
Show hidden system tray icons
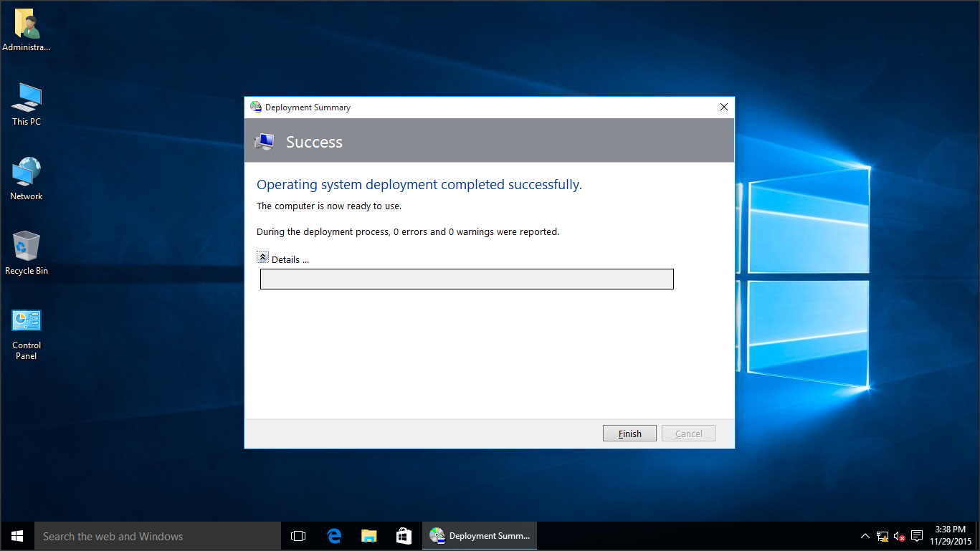(865, 536)
